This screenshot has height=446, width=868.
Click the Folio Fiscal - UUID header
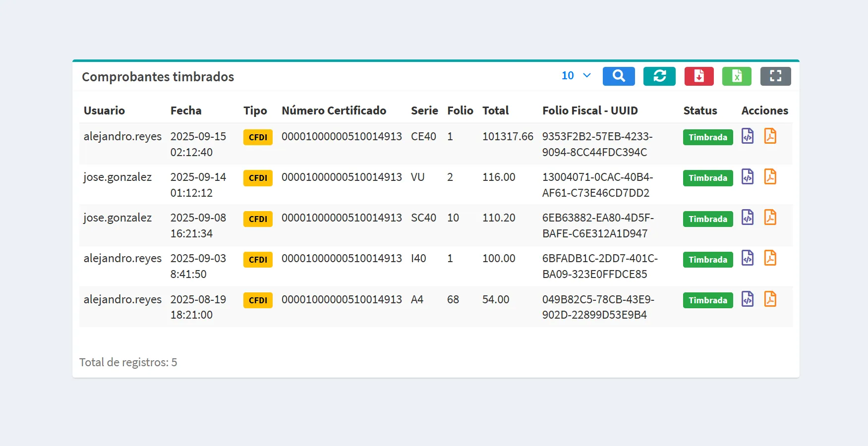tap(590, 111)
